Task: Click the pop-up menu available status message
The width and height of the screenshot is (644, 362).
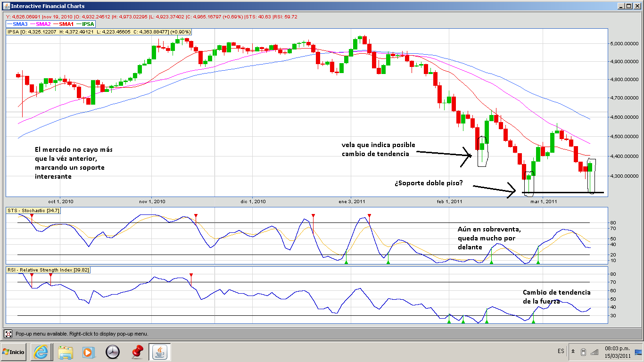Action: click(82, 334)
